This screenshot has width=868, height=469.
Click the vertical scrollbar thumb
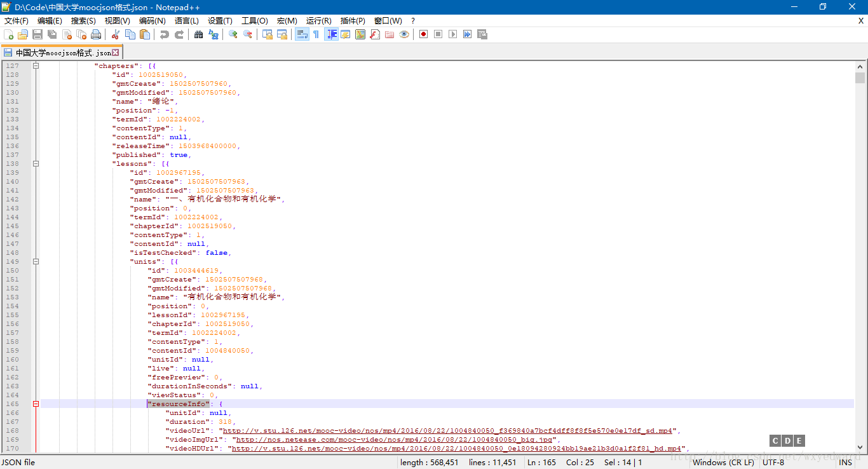point(860,78)
